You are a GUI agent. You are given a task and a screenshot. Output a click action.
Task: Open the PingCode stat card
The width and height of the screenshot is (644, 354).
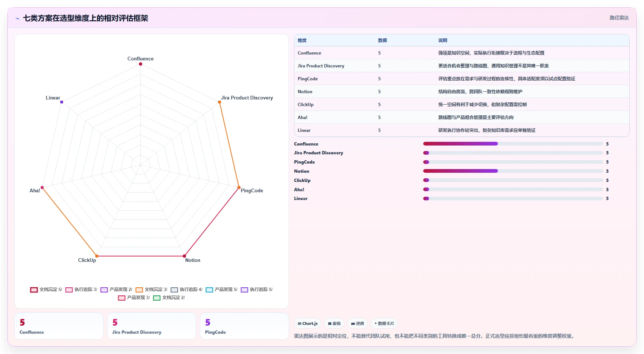(244, 326)
